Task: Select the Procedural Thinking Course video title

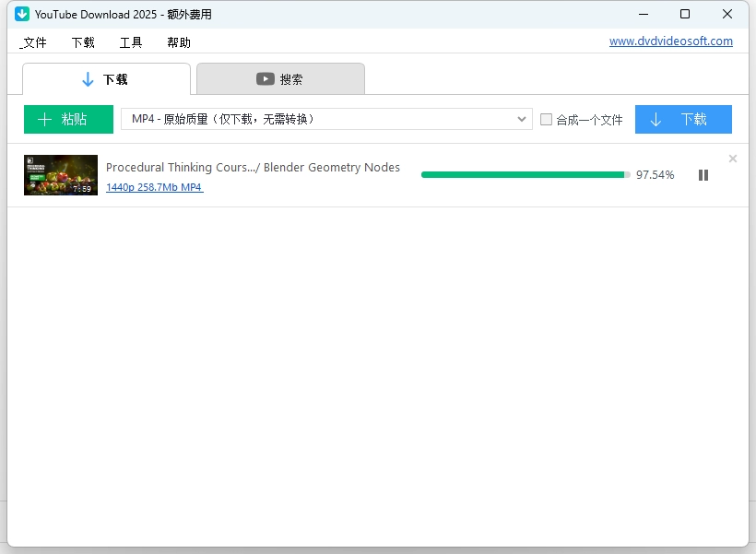Action: [253, 167]
